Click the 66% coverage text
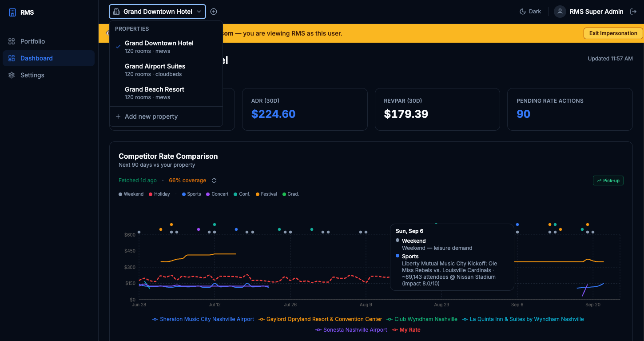Screen dimensions: 644x341 click(x=187, y=181)
